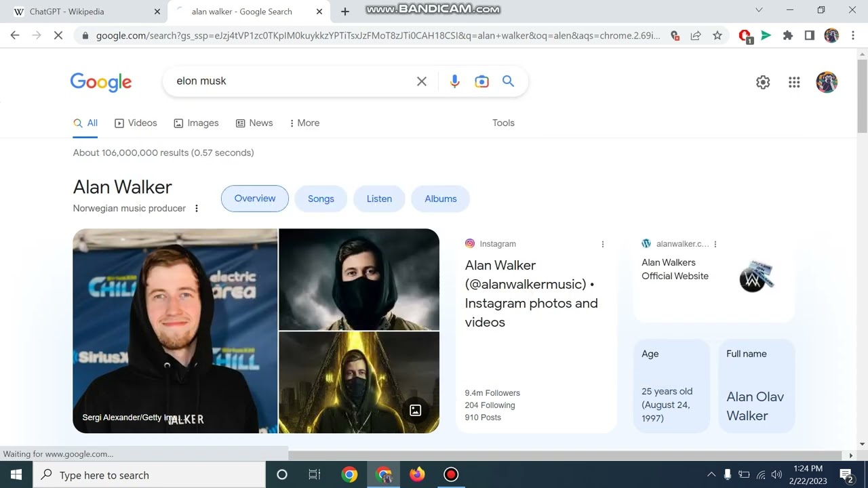Click the Google logo
Screen dimensions: 868x488
click(101, 82)
